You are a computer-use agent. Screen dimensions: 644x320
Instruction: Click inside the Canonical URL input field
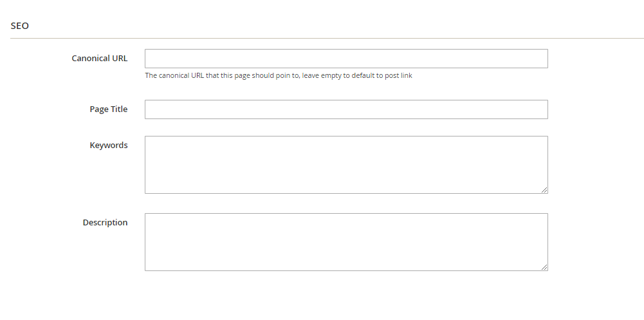click(x=346, y=59)
